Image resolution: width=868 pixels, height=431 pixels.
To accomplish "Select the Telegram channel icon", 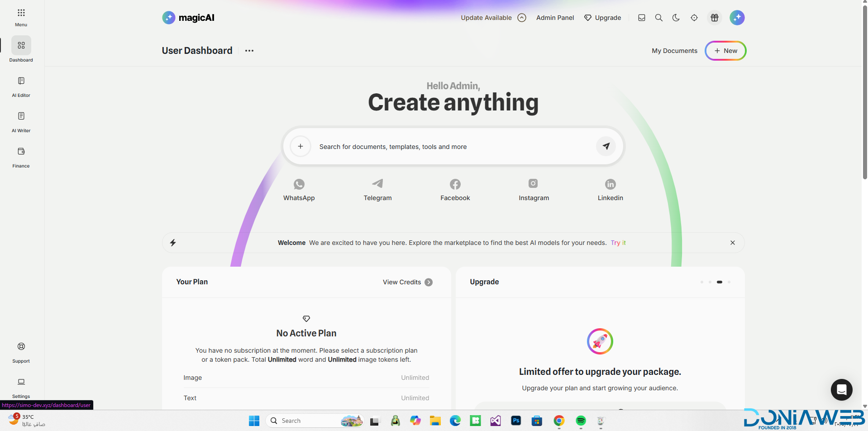I will 377,183.
